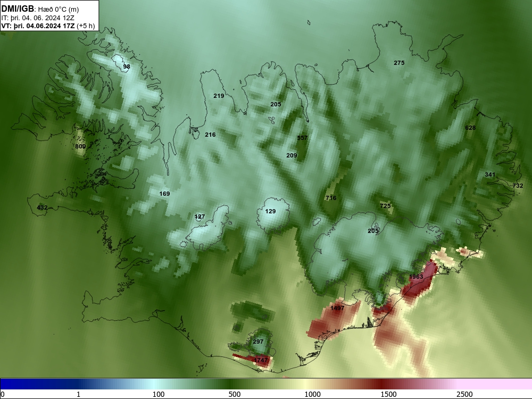Click the 1000 tick on color scale

point(312,394)
